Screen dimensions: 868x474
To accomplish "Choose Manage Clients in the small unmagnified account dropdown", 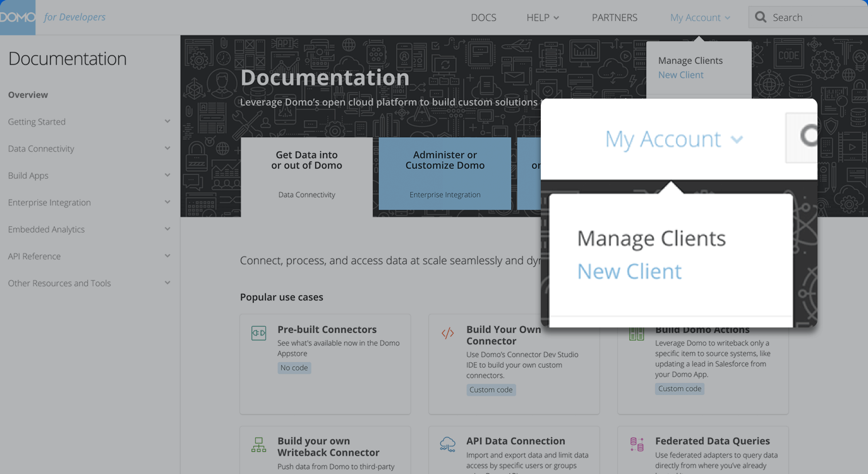I will tap(690, 61).
